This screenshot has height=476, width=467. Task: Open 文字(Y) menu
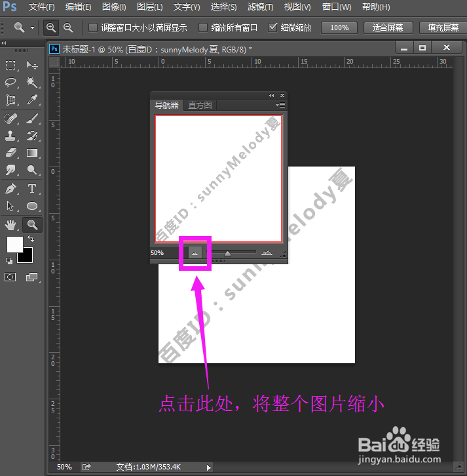187,7
